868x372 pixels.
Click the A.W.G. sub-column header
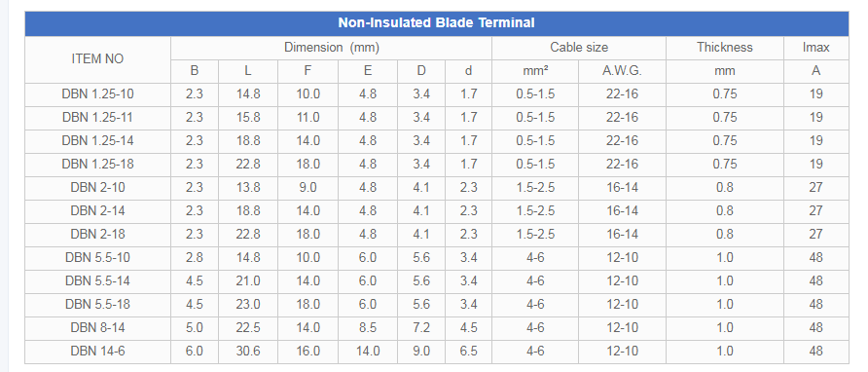tap(622, 71)
